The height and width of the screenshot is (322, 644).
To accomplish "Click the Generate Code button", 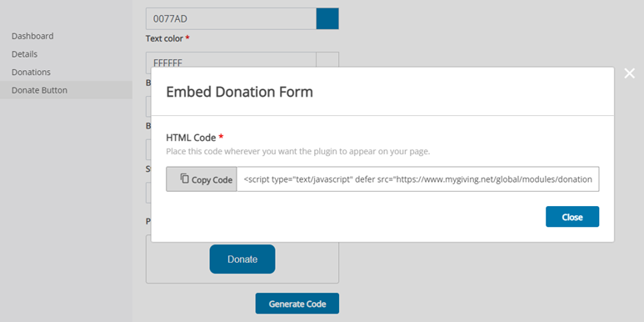I will [297, 304].
